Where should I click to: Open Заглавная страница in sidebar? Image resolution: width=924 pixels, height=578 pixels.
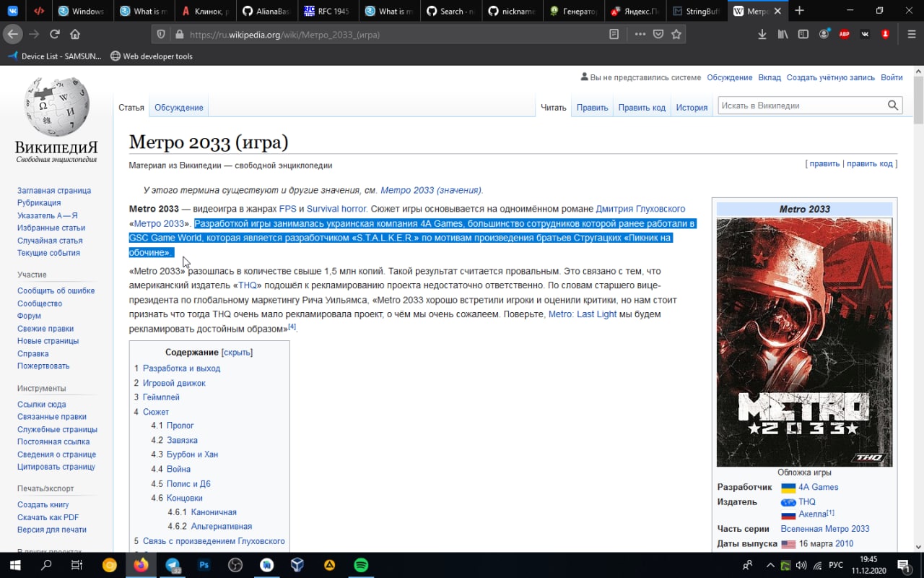54,191
